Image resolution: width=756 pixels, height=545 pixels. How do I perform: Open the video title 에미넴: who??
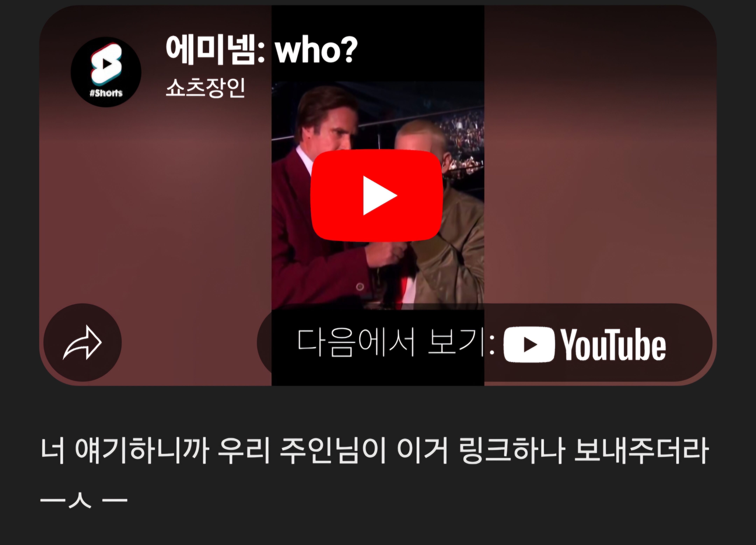click(x=262, y=50)
